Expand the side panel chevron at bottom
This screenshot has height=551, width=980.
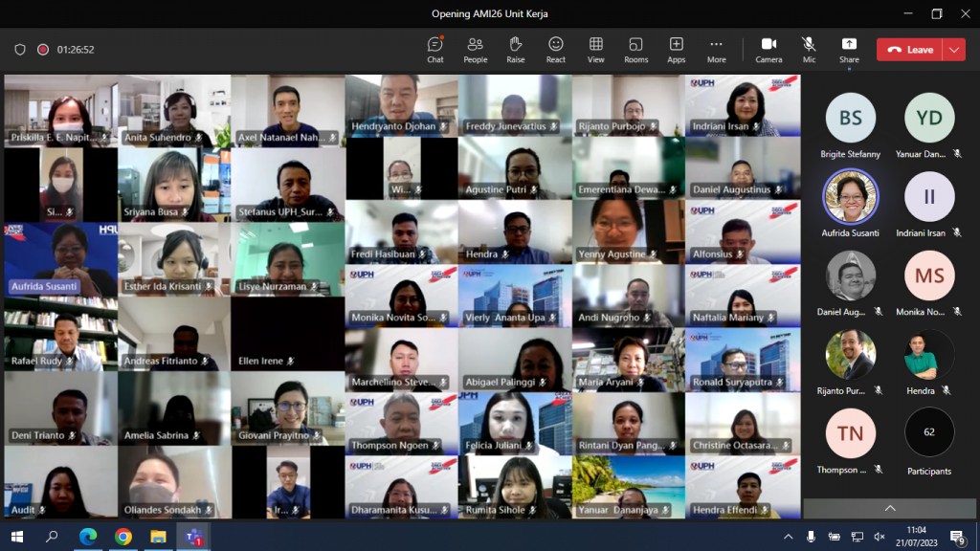coord(890,508)
